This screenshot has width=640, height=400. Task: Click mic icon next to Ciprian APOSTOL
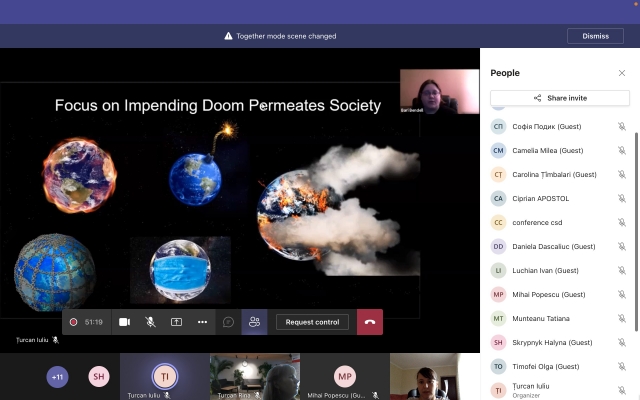[x=622, y=198]
